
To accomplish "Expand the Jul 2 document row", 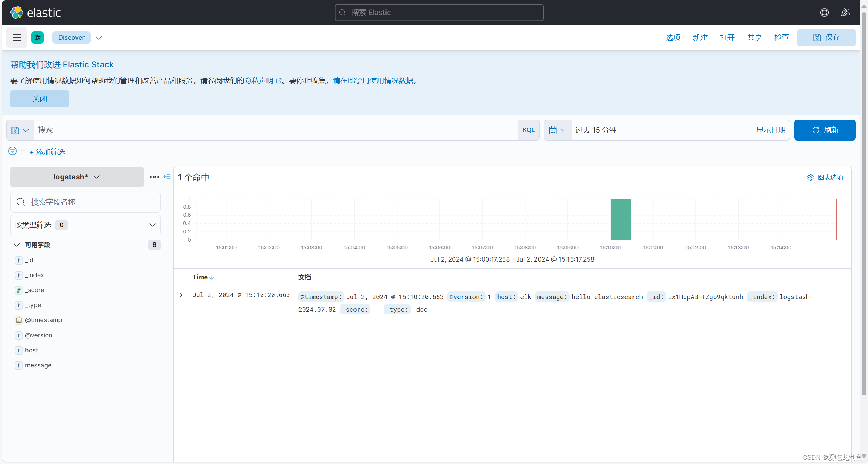I will (x=181, y=295).
